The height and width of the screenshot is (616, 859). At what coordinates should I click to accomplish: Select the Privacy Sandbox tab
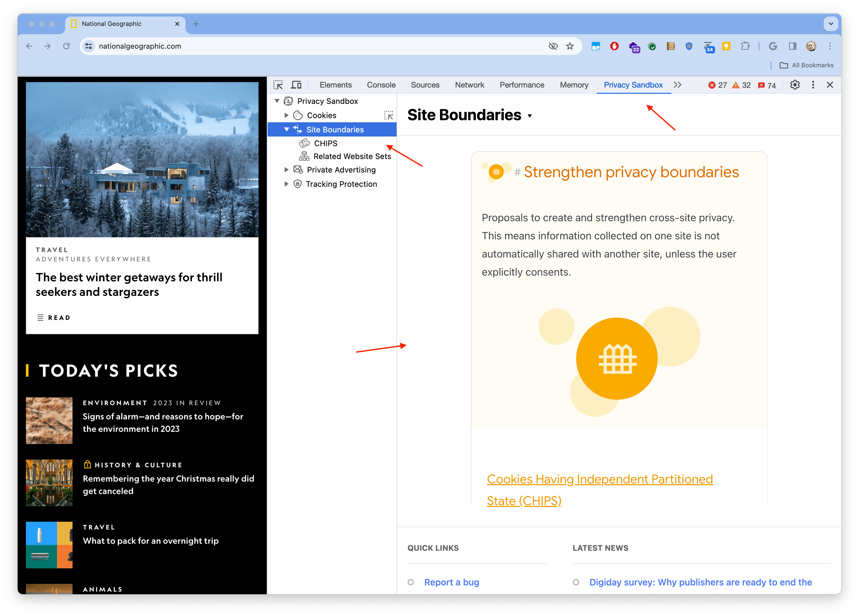[633, 85]
